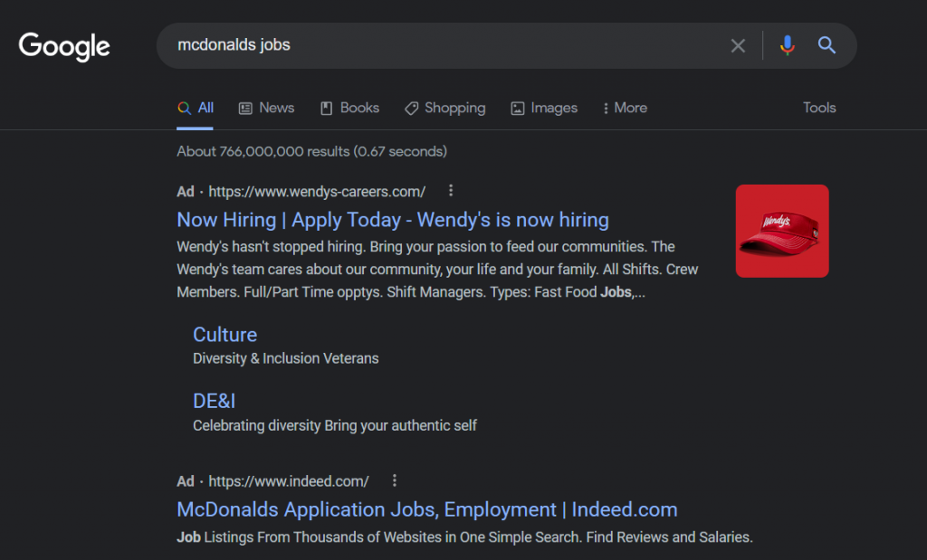Click 'Celebrating diversity Bring your authentic self' text

pyautogui.click(x=335, y=425)
